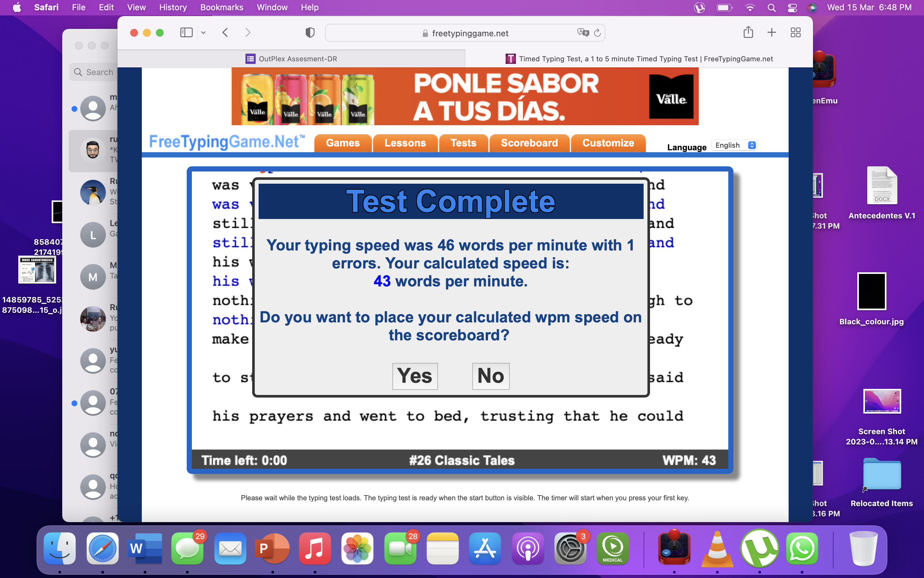Image resolution: width=924 pixels, height=578 pixels.
Task: Open the Safari Share icon
Action: tap(748, 32)
